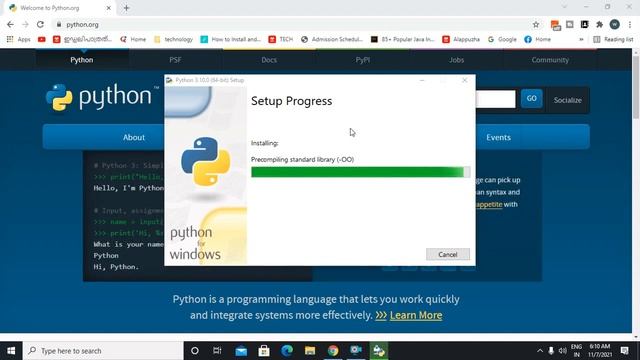Open the TECH bookmark
The height and width of the screenshot is (360, 640).
[x=281, y=39]
